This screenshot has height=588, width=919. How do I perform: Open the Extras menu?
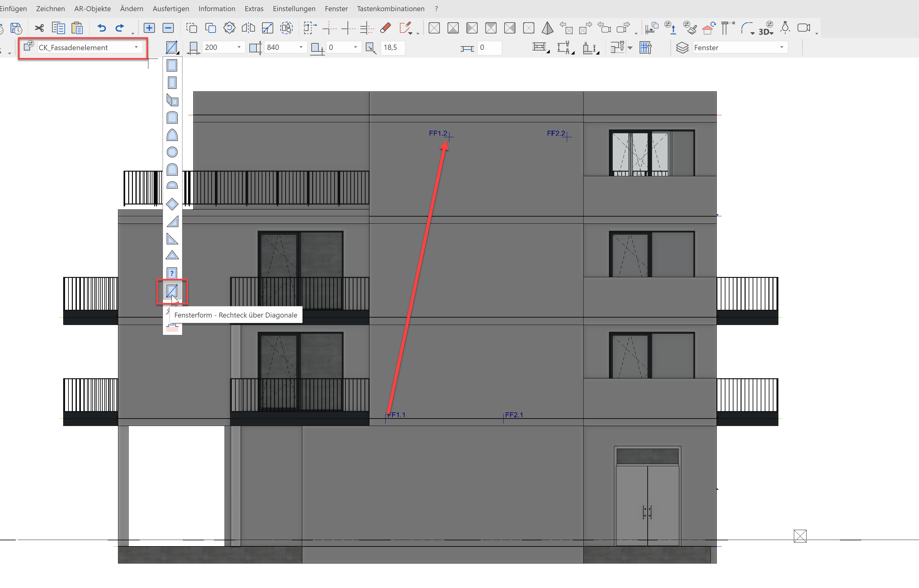click(x=254, y=8)
